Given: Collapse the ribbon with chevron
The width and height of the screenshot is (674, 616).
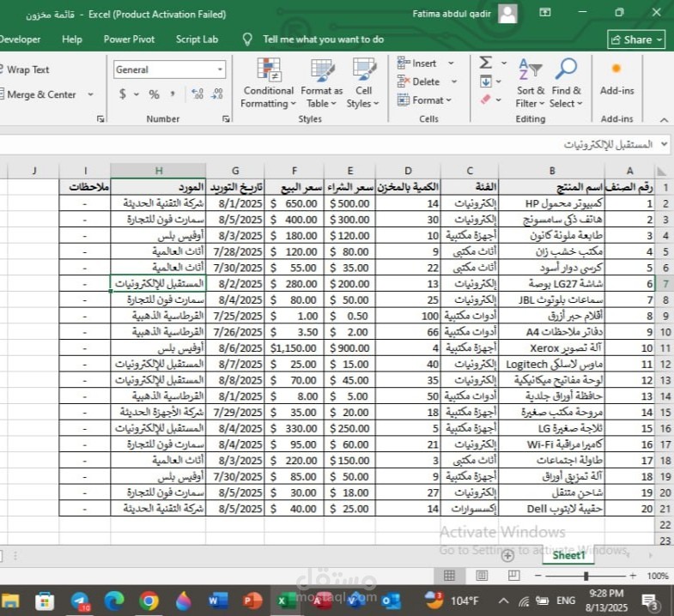Looking at the screenshot, I should tap(664, 119).
